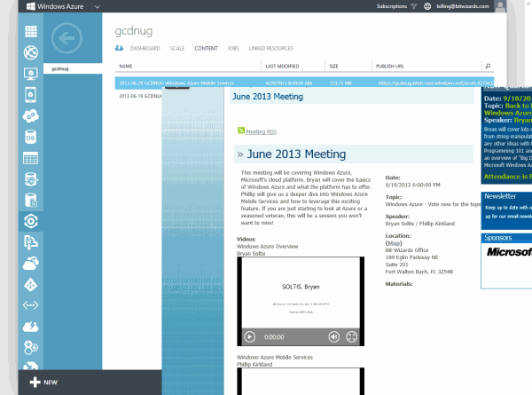Open the double-cloud icon in sidebar
The image size is (532, 395).
point(30,264)
